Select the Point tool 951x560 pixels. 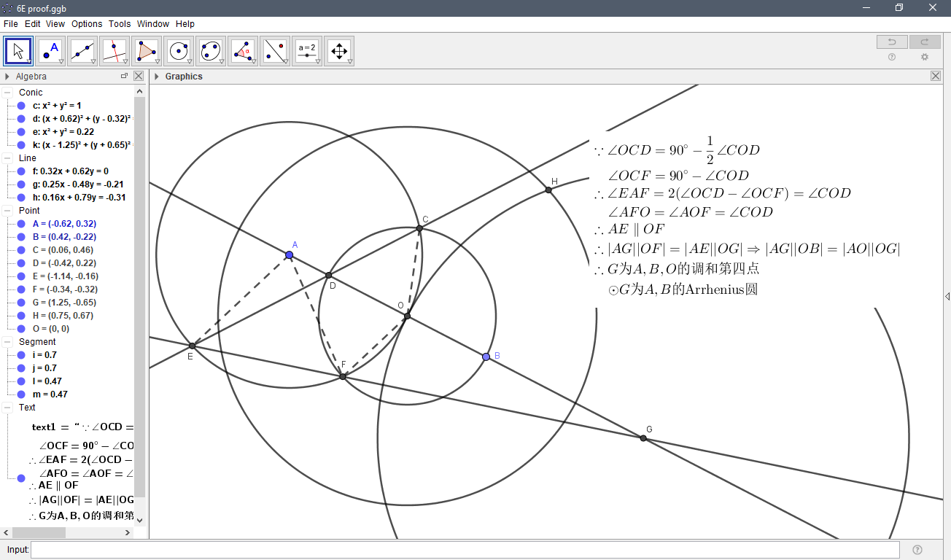pos(50,51)
